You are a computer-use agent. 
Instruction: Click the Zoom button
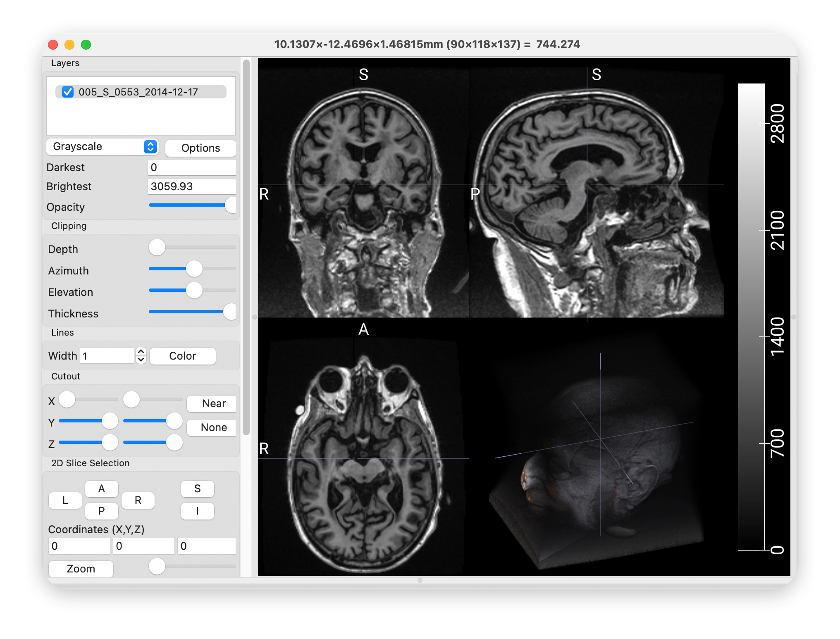[x=81, y=569]
